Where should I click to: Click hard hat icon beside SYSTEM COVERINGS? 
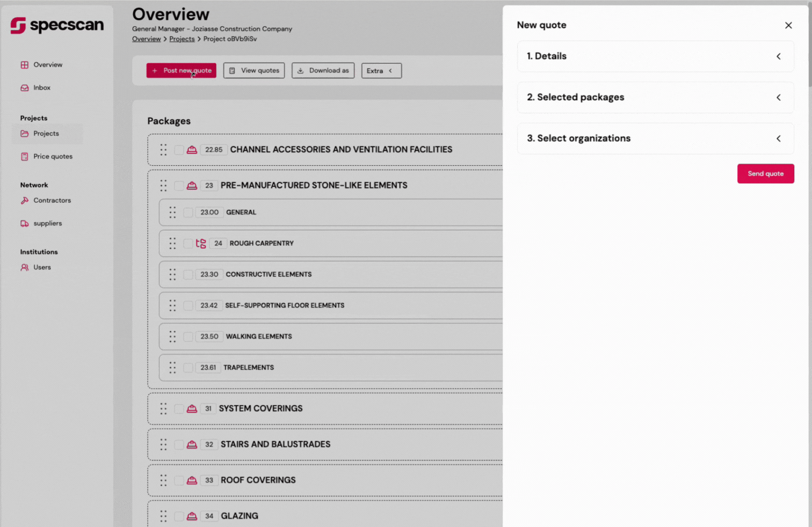[192, 409]
